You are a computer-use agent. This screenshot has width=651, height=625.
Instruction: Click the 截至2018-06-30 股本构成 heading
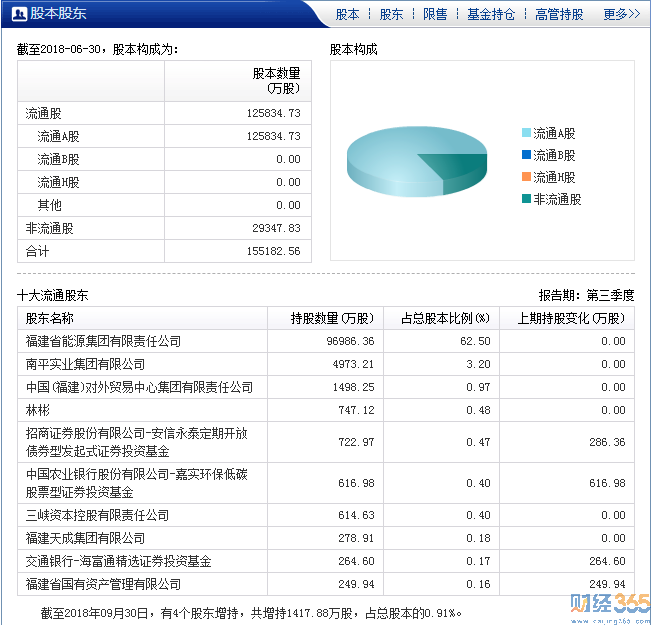click(98, 49)
